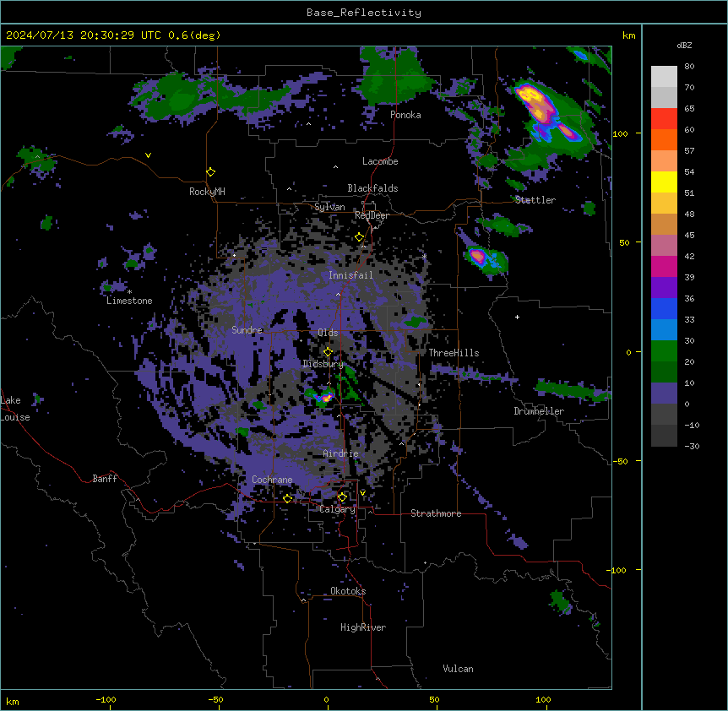Select the yellow 51–54 dBZ legend swatch
The width and height of the screenshot is (728, 711).
click(x=664, y=182)
